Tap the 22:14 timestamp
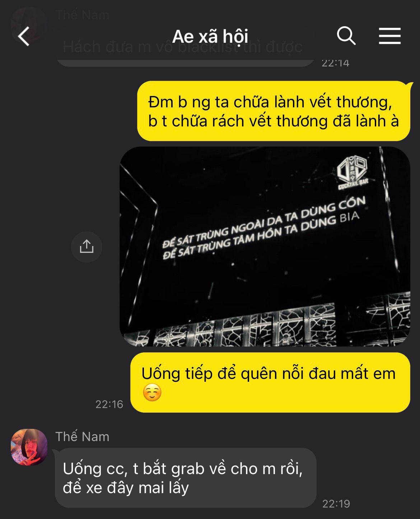Viewport: 420px width, 519px height. click(335, 63)
